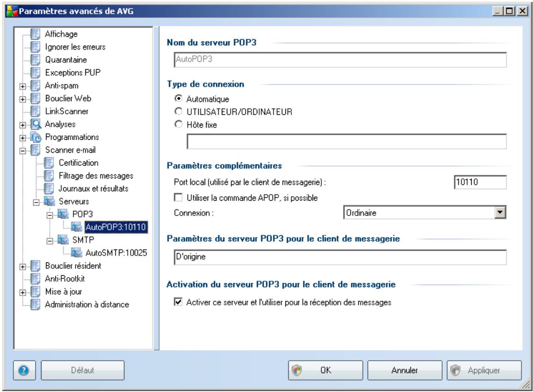Select UTILISATEUR/ORDINATEUR radio option
Image resolution: width=533 pixels, height=392 pixels.
pyautogui.click(x=178, y=112)
